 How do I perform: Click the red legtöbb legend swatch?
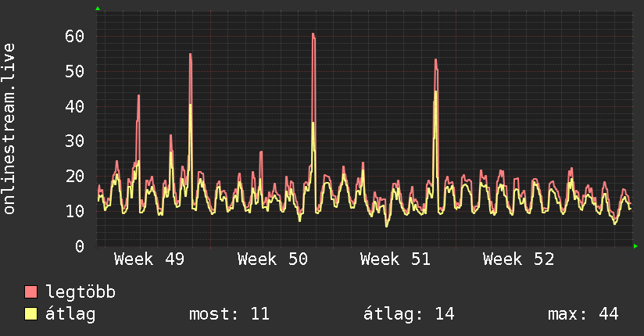click(x=31, y=293)
